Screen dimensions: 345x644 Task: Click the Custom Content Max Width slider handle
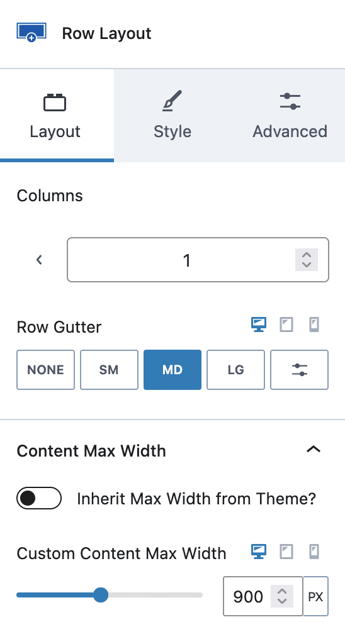coord(100,595)
